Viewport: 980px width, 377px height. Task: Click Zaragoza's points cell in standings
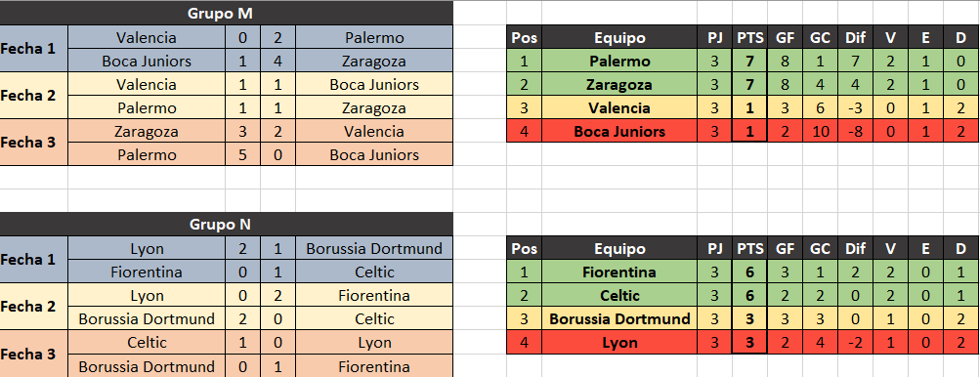[x=750, y=84]
